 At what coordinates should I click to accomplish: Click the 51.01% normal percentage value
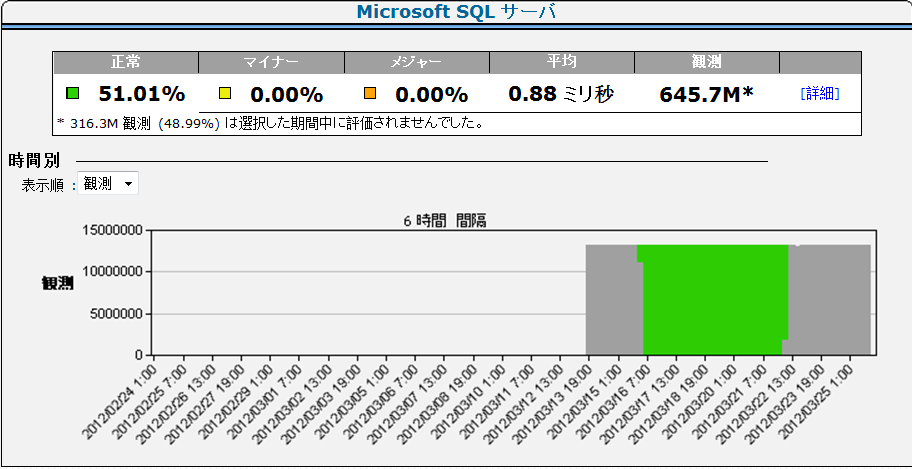[141, 95]
